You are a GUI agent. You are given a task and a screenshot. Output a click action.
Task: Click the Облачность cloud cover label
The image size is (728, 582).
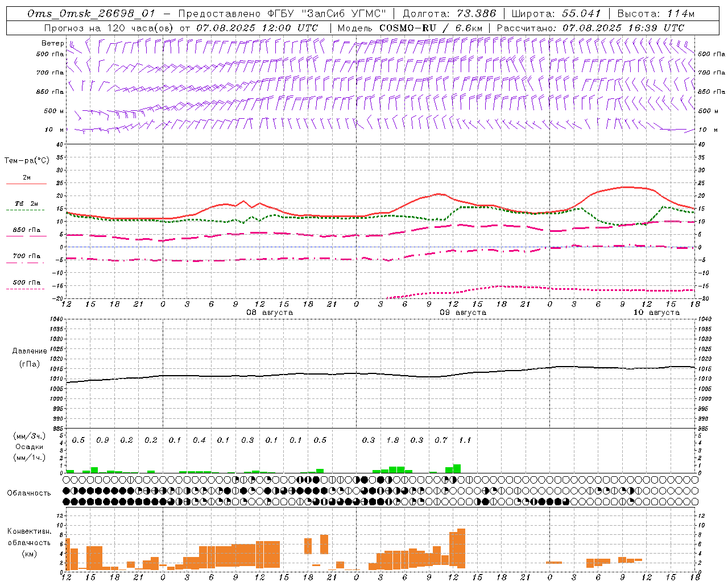click(29, 493)
